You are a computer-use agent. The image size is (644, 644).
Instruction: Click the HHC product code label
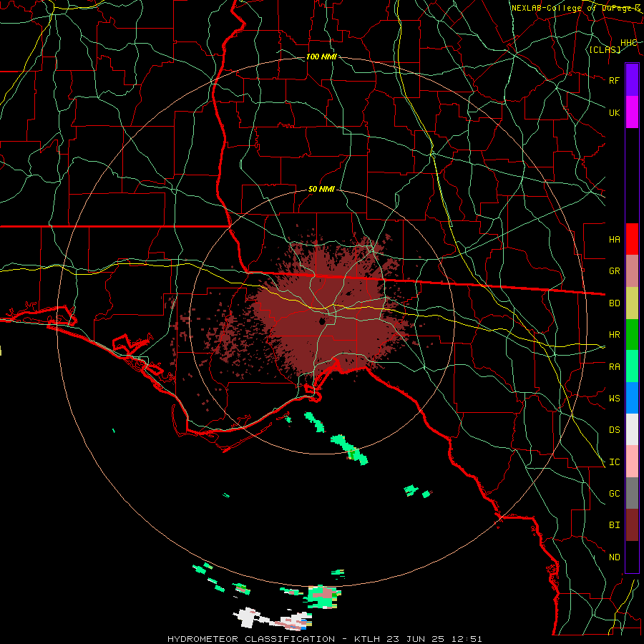[x=628, y=43]
